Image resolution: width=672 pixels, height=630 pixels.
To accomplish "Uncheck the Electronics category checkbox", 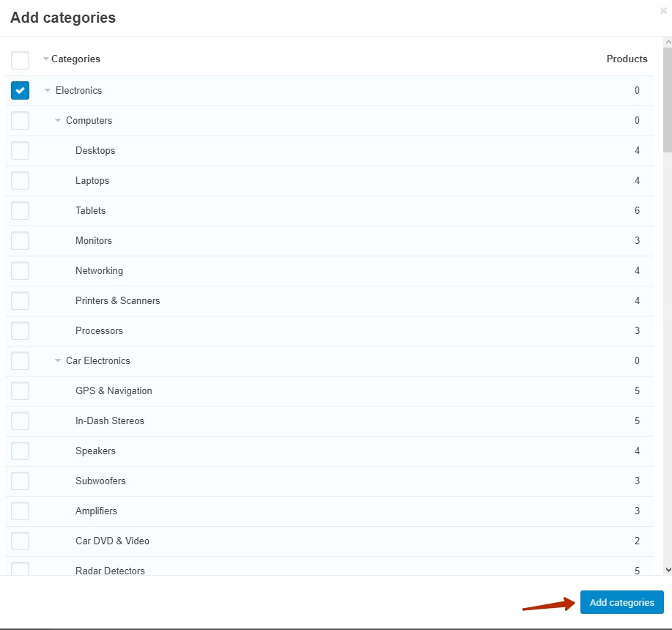I will (20, 90).
